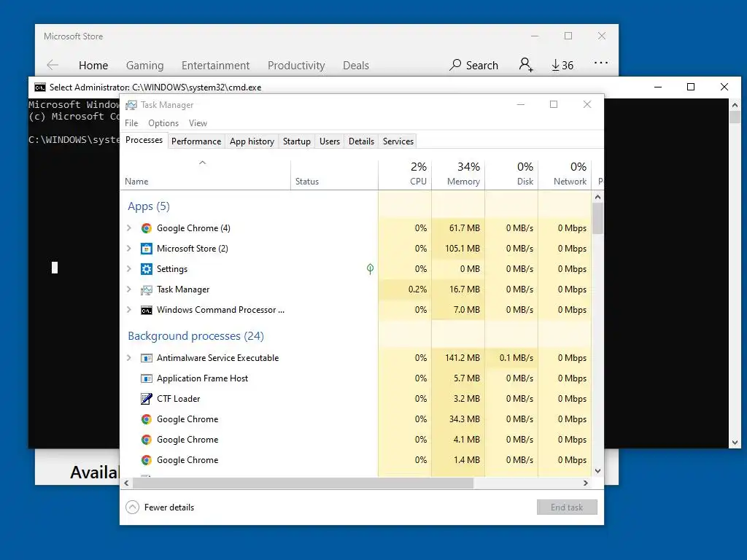747x560 pixels.
Task: Click Task Manager vertical scrollbar thumb
Action: tap(598, 219)
